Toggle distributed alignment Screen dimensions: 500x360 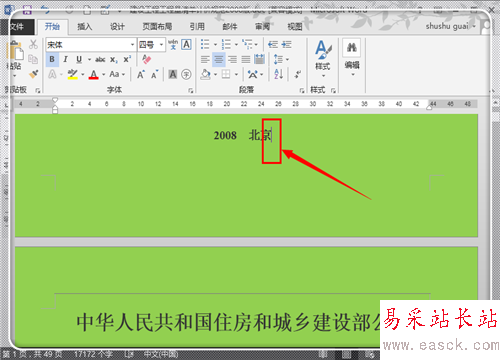coord(259,59)
